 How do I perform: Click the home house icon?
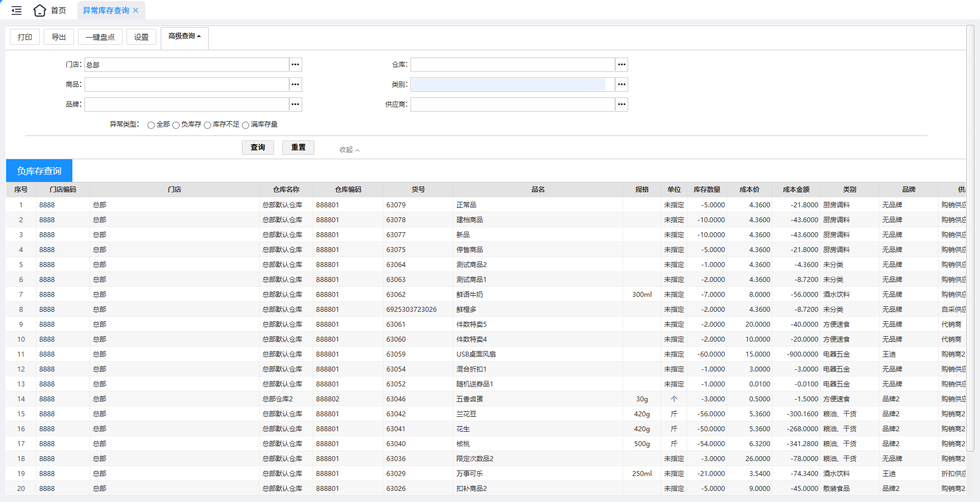tap(40, 11)
